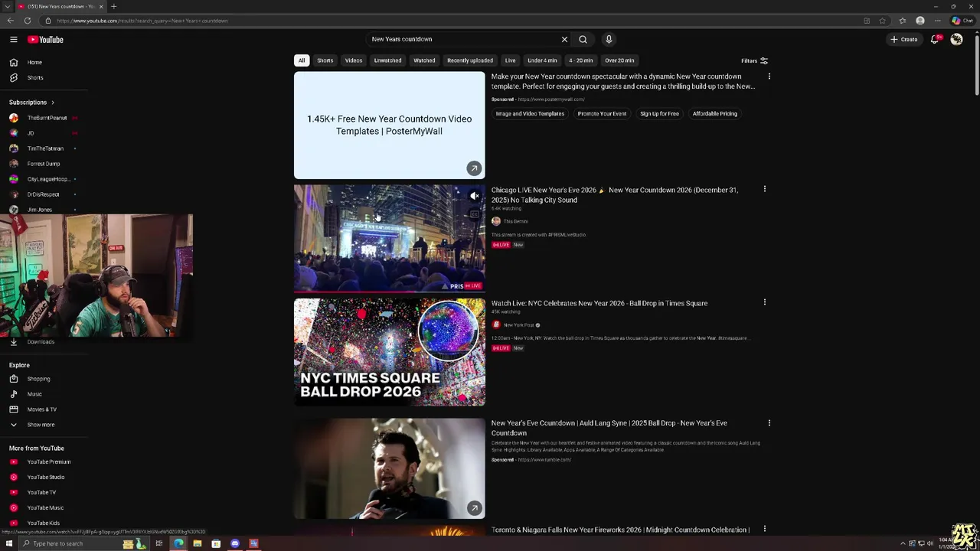Reload the page
Viewport: 980px width, 551px height.
tap(28, 21)
